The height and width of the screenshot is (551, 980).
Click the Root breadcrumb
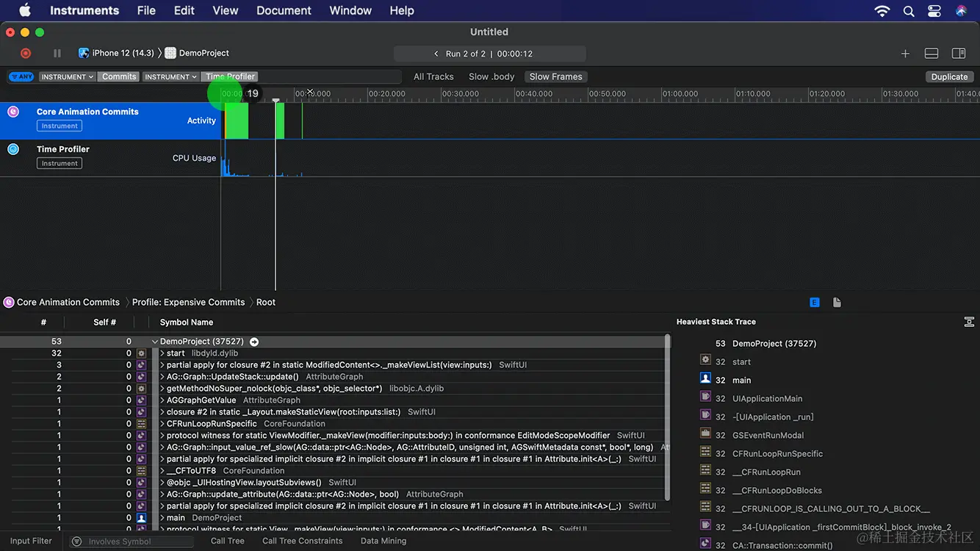point(266,302)
